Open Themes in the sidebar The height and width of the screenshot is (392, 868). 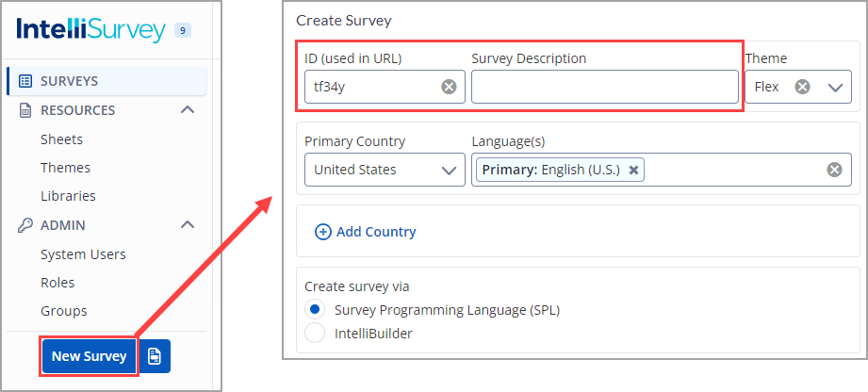[65, 168]
